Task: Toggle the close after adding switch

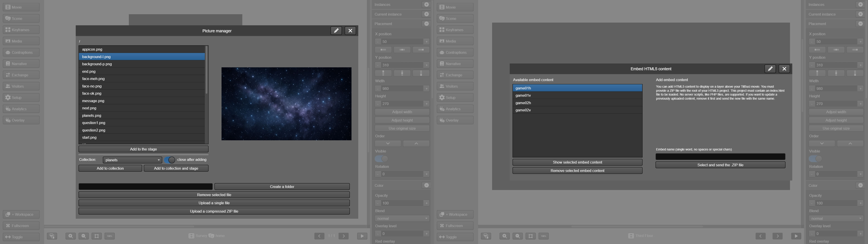Action: pyautogui.click(x=170, y=160)
